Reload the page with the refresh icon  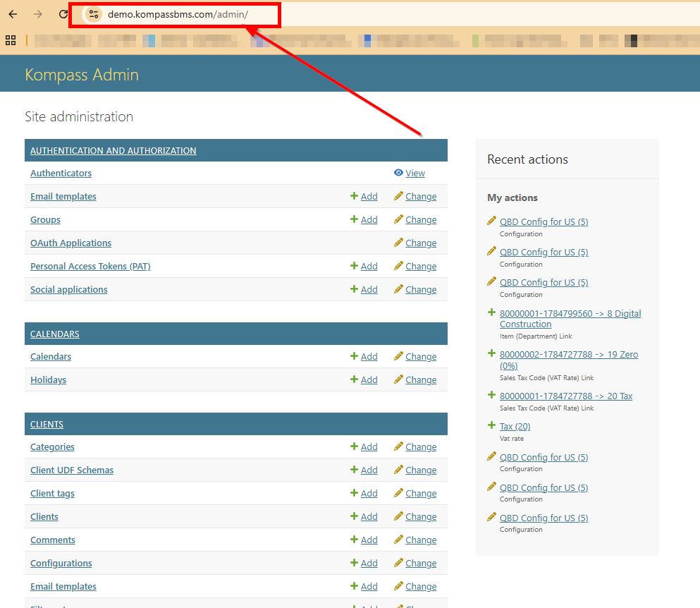[x=63, y=14]
